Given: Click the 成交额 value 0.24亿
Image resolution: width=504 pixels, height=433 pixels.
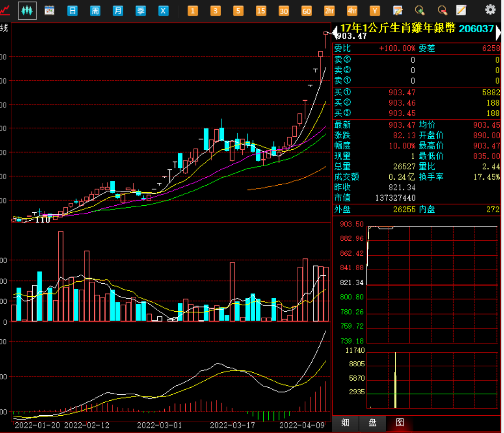Looking at the screenshot, I should [x=402, y=177].
